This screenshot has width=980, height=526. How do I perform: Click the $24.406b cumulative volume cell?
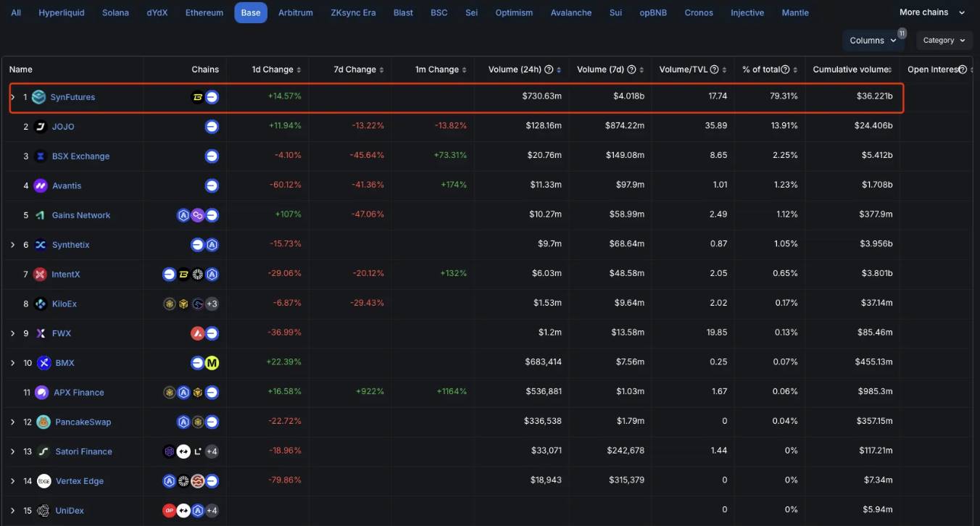(x=874, y=127)
